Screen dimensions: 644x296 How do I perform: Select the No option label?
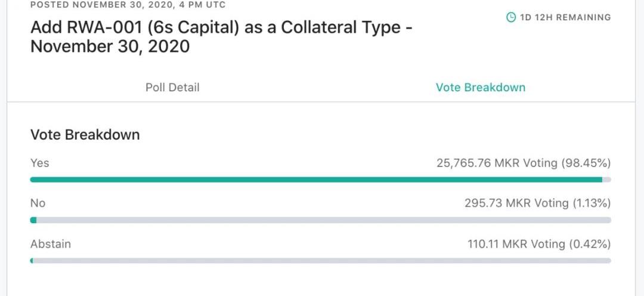click(x=38, y=203)
